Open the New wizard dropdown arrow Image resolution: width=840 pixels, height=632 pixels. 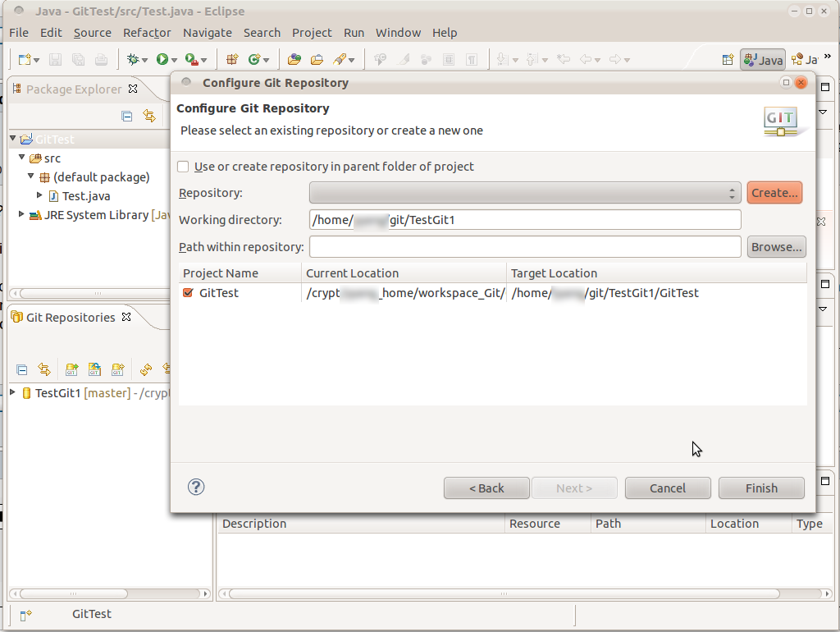coord(36,61)
